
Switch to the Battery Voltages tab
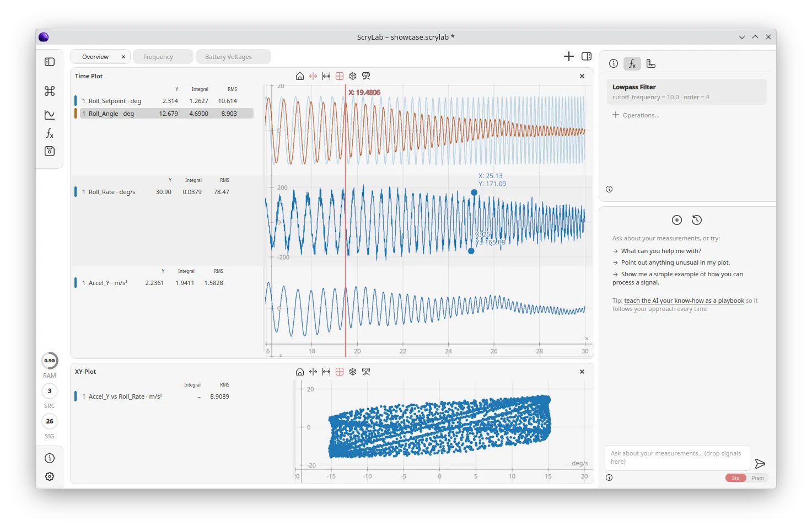click(x=233, y=57)
